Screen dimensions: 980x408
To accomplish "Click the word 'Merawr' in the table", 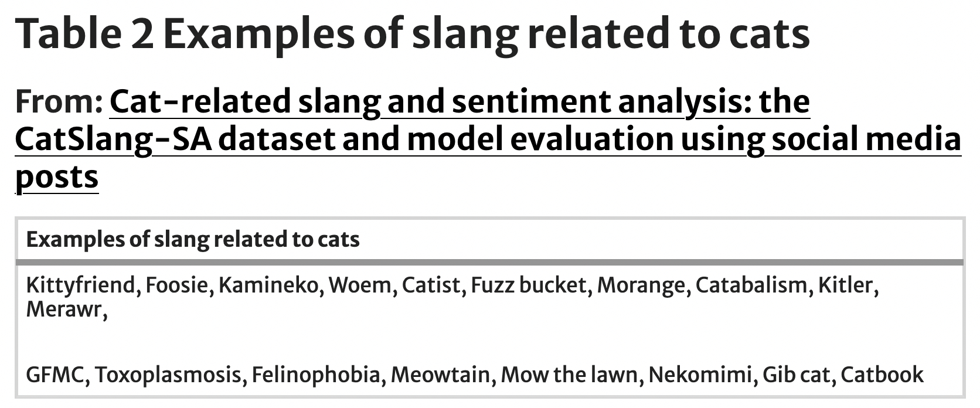I will coord(64,309).
